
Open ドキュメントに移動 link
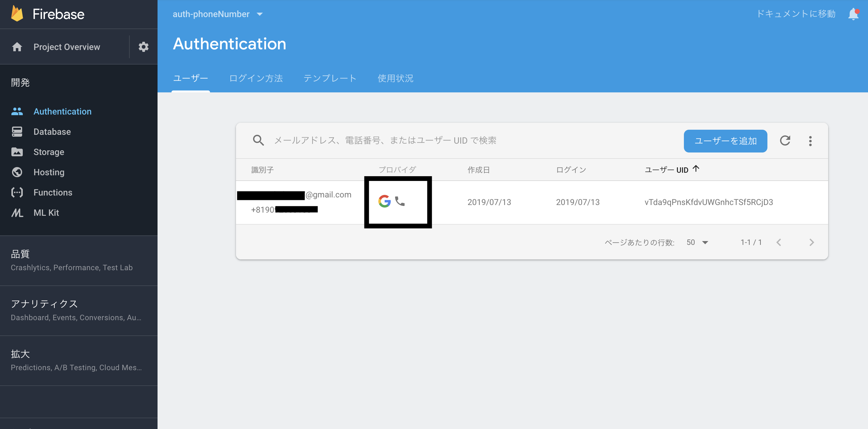point(796,14)
